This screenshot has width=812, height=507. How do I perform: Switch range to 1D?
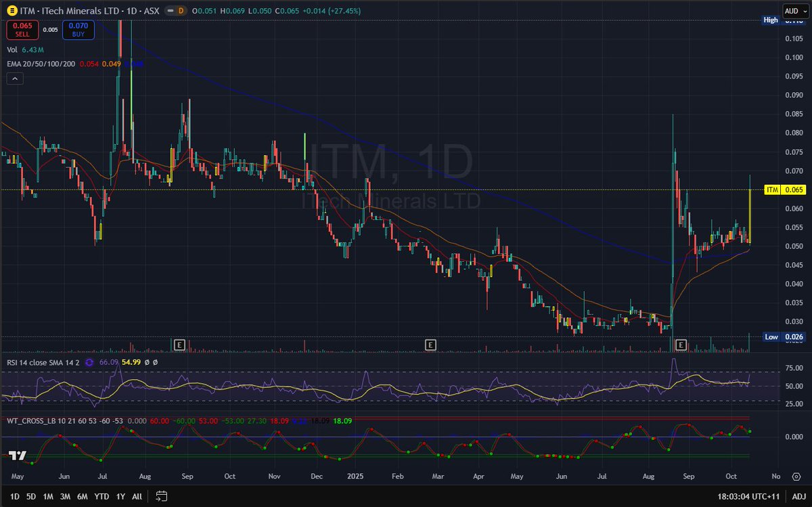pos(14,496)
